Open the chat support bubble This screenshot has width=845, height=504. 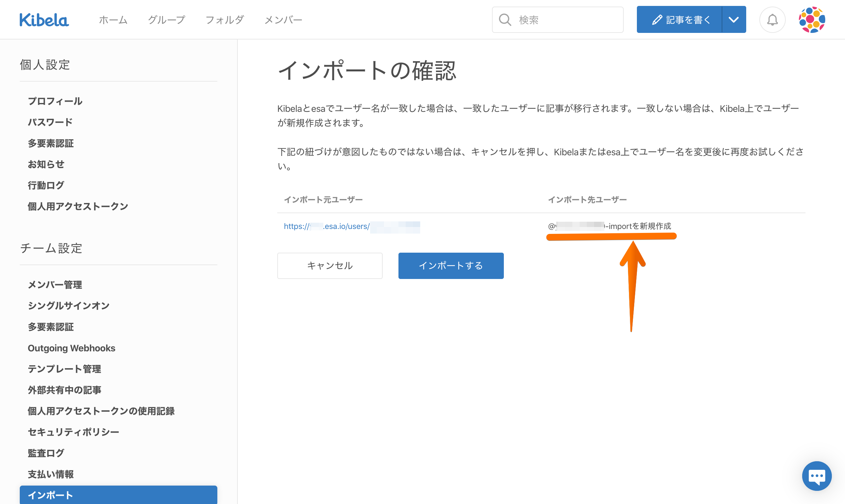[x=816, y=475]
